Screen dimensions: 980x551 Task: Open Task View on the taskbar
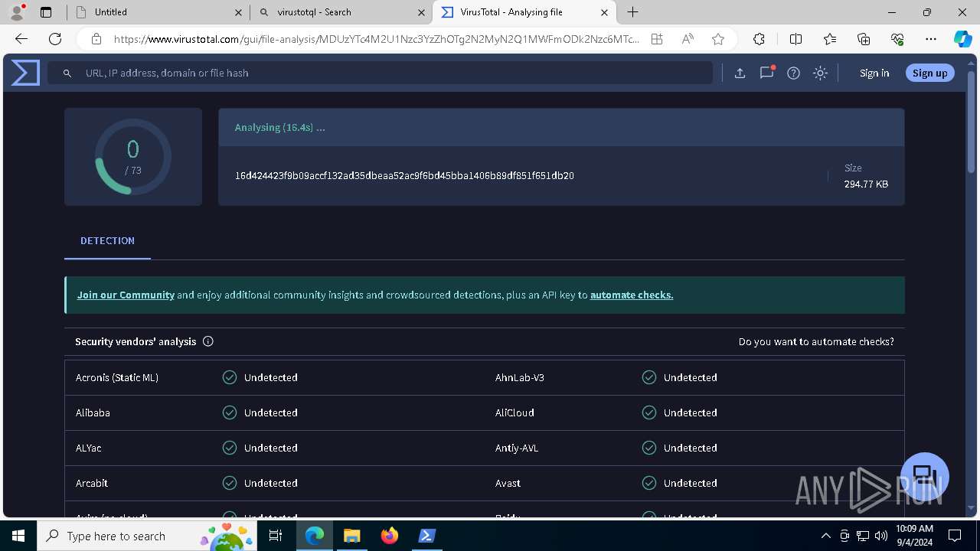276,536
